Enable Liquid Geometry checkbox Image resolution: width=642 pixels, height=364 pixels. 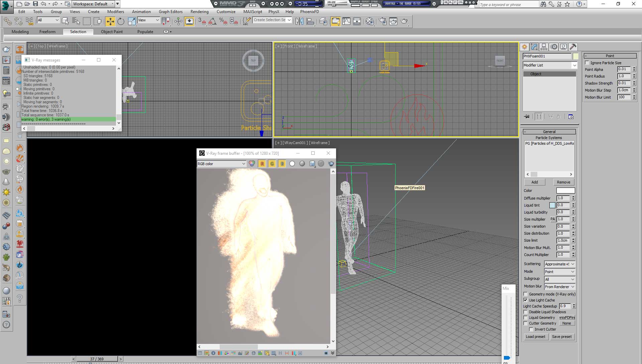click(x=525, y=318)
